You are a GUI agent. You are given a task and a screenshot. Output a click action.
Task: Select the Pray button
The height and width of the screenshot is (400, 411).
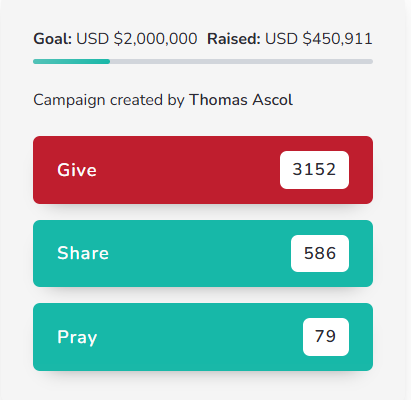203,337
